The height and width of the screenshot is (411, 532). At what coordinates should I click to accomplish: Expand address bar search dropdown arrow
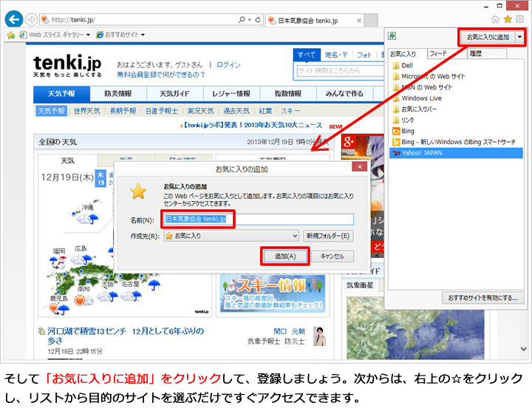point(250,20)
